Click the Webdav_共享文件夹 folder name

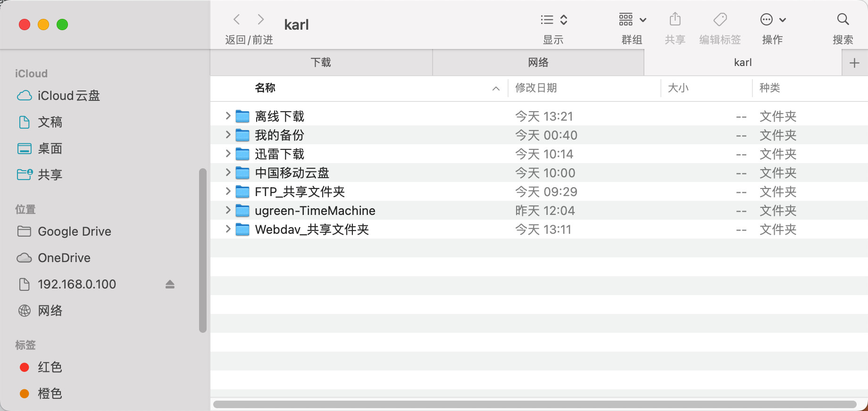312,230
